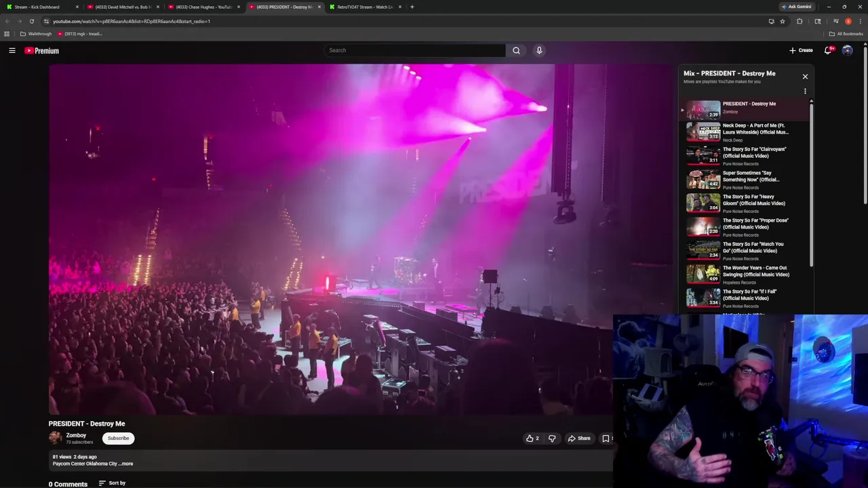Click the youtube.com address bar URL
Viewport: 868px width, 488px height.
coord(132,21)
